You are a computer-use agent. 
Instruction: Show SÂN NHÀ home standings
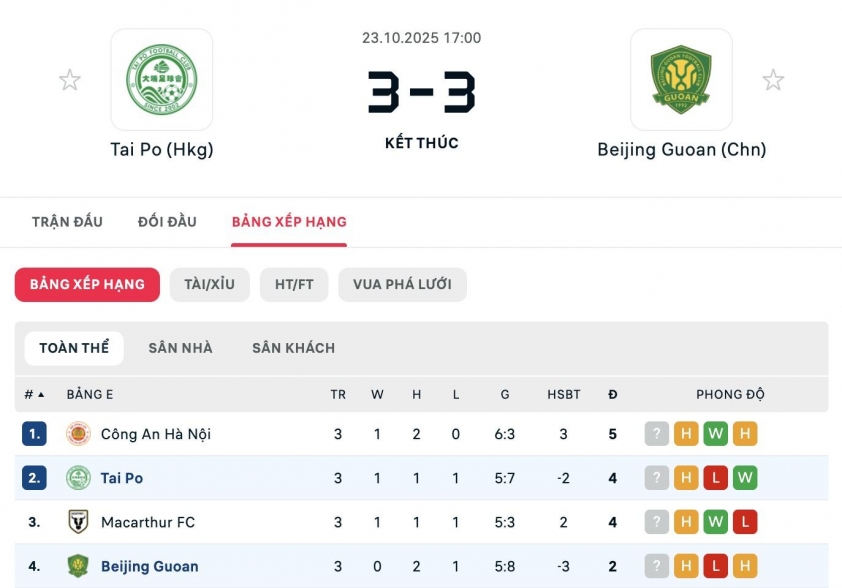point(180,348)
